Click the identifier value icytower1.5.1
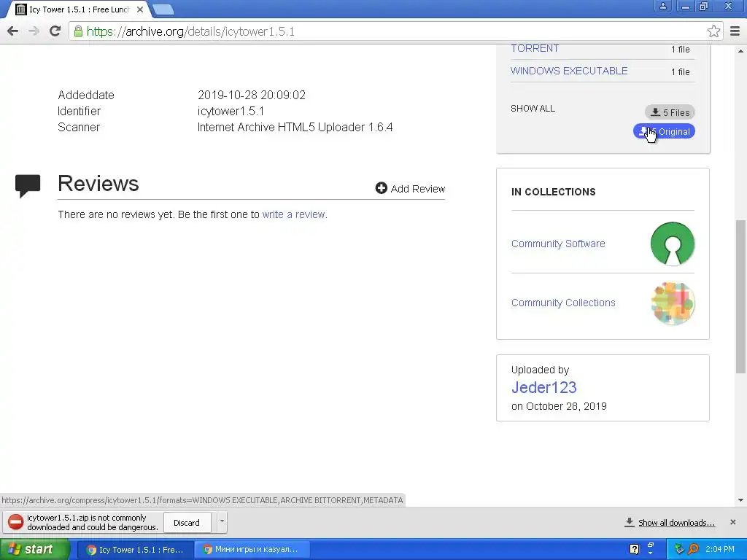This screenshot has height=560, width=747. 231,111
